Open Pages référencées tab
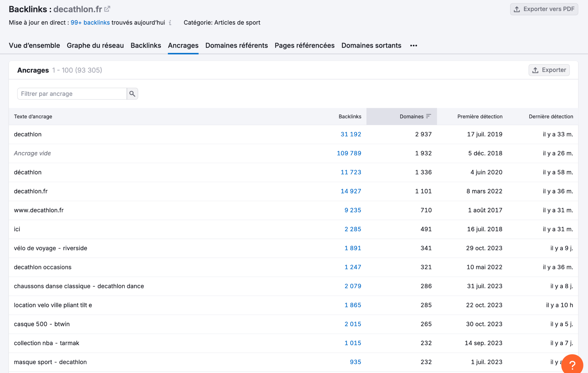This screenshot has height=373, width=588. tap(305, 45)
